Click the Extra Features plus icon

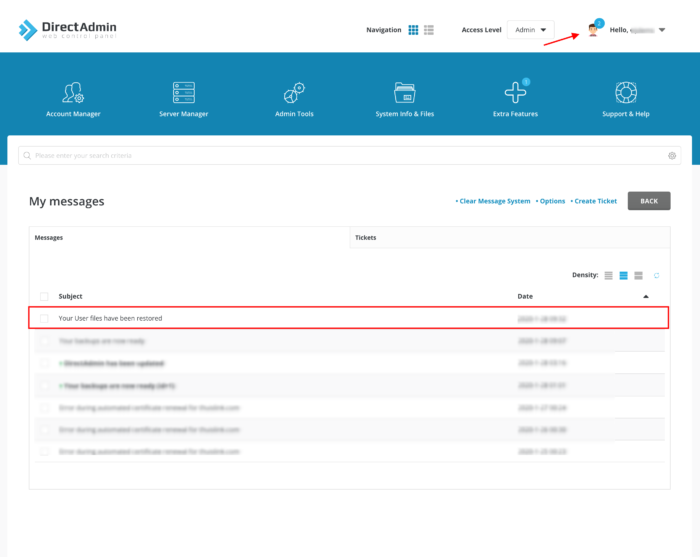515,93
